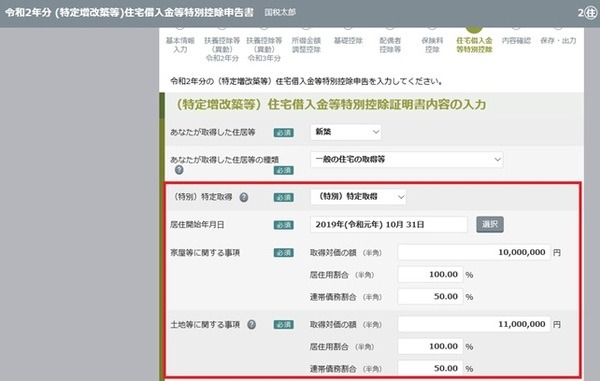Go to 扶養控除等(異動)令和3年分 step
The image size is (600, 381).
pyautogui.click(x=264, y=49)
